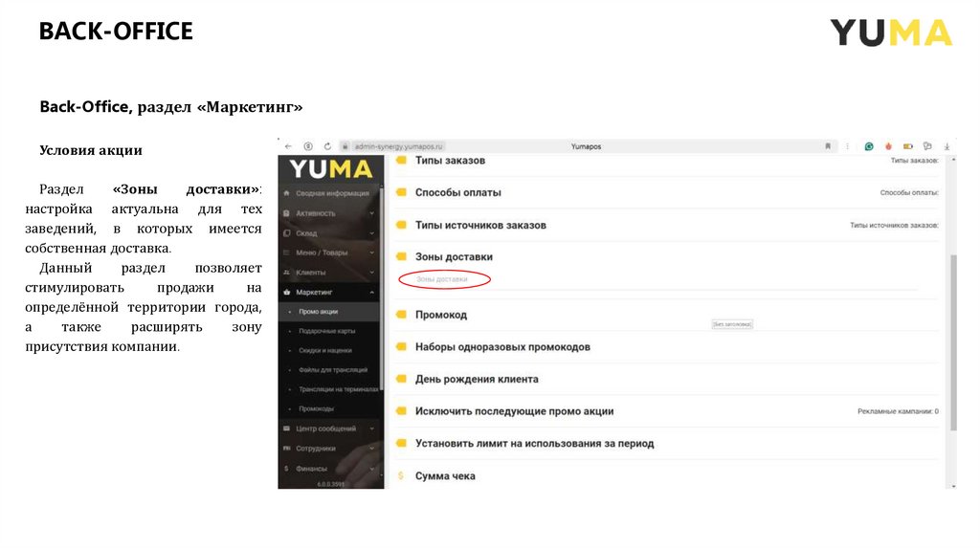The height and width of the screenshot is (549, 980).
Task: Open the browser downloads arrow icon
Action: coord(947,146)
